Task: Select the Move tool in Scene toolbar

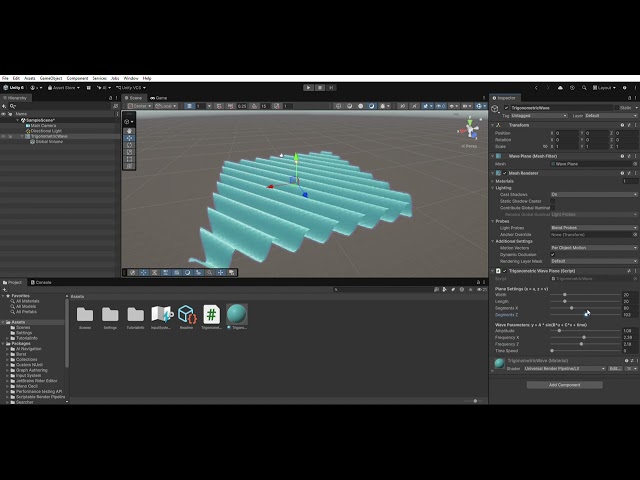Action: point(129,138)
